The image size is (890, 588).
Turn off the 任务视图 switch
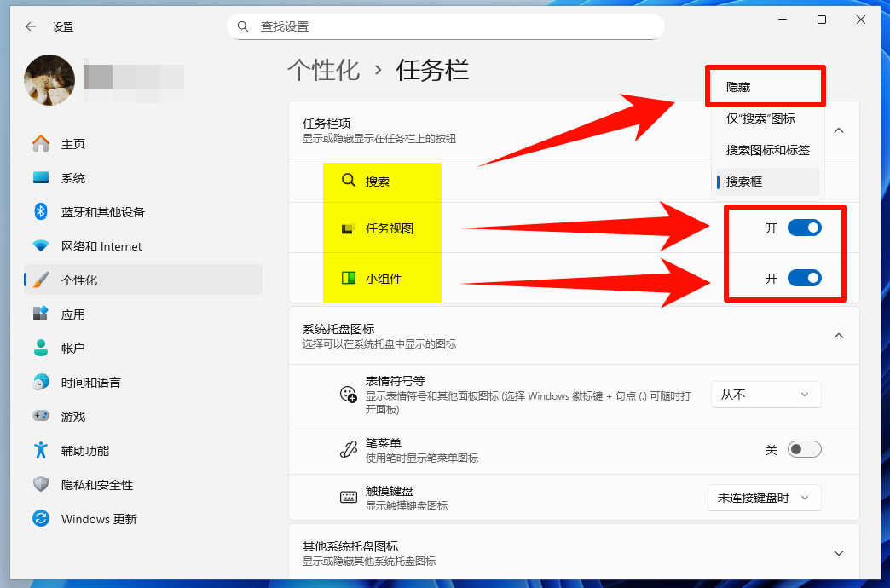pyautogui.click(x=804, y=228)
